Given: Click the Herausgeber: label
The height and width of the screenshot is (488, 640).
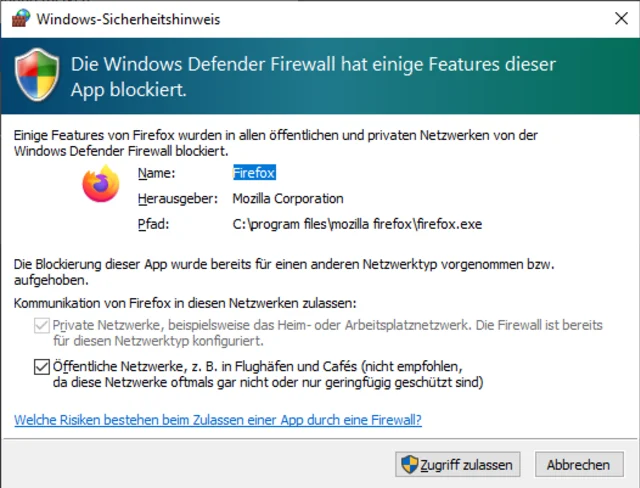Looking at the screenshot, I should (177, 198).
